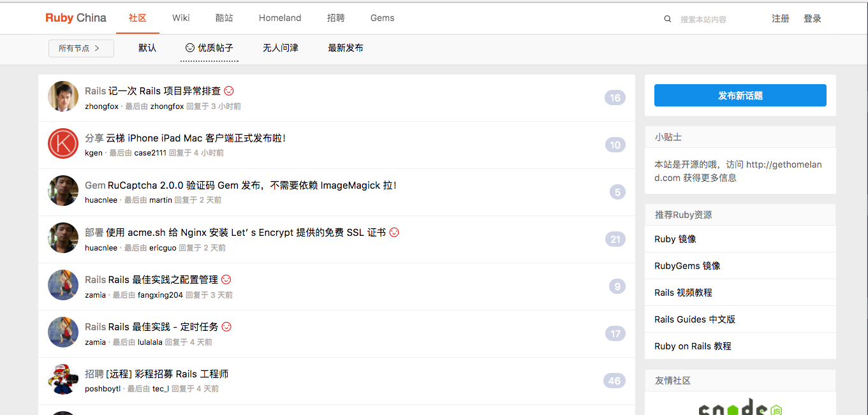This screenshot has height=415, width=868.
Task: Click the 登录 link
Action: coord(813,18)
